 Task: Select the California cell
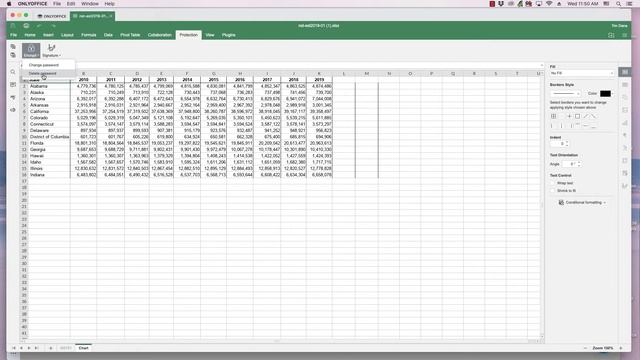49,111
